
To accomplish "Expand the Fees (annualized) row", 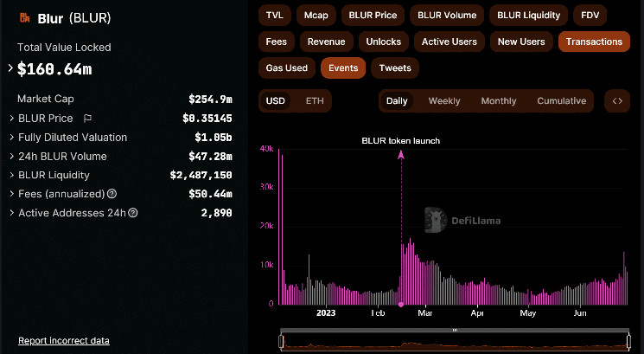I will pyautogui.click(x=12, y=194).
